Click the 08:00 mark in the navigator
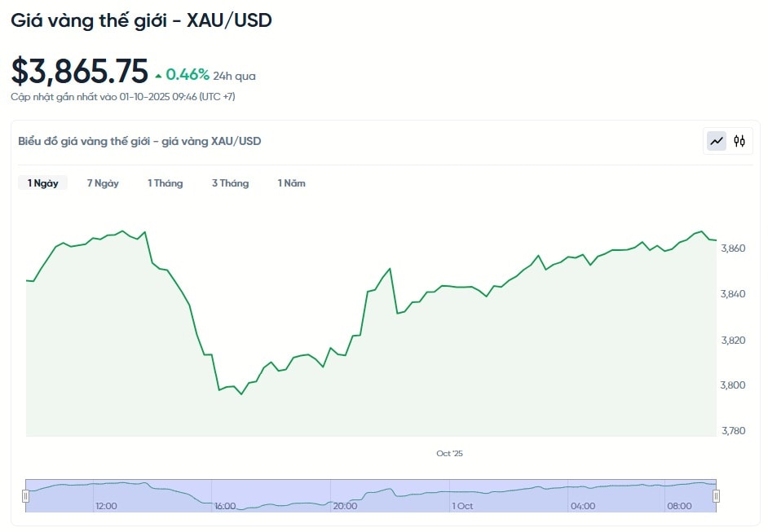The image size is (768, 532). coord(678,506)
